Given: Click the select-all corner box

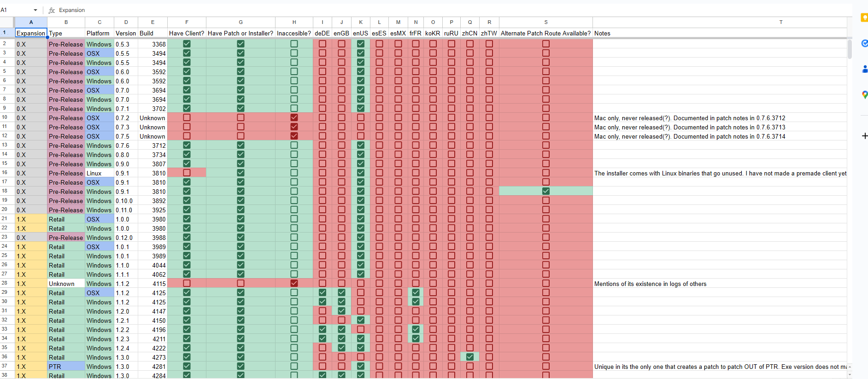Looking at the screenshot, I should click(x=7, y=22).
